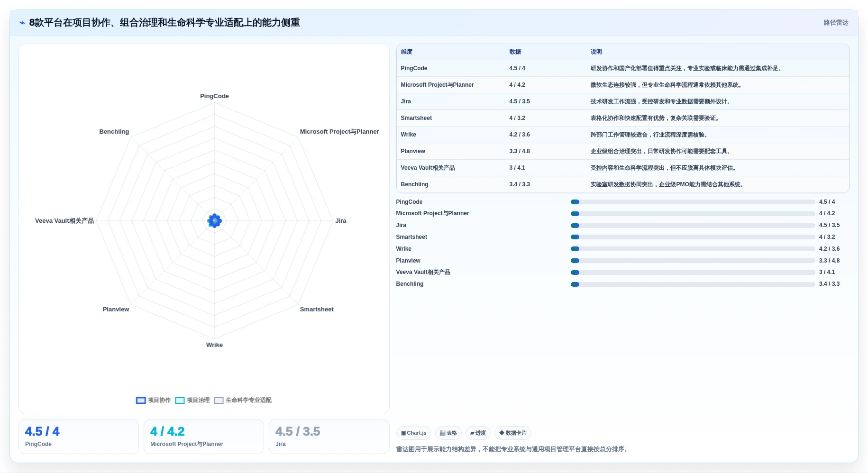Click the Smartsheet progress bar
This screenshot has height=473, width=868.
[693, 237]
